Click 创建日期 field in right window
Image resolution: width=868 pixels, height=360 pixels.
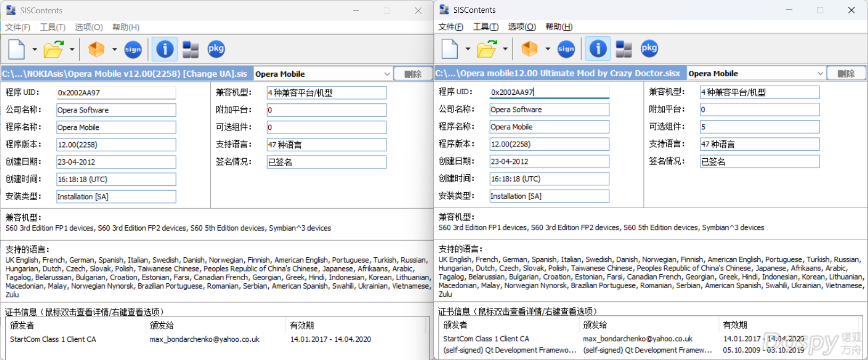point(549,161)
